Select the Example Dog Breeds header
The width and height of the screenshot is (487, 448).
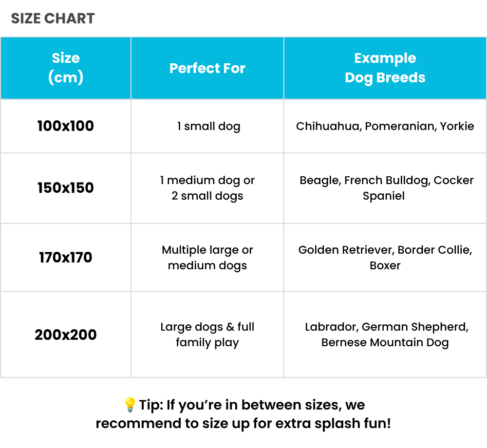point(385,68)
